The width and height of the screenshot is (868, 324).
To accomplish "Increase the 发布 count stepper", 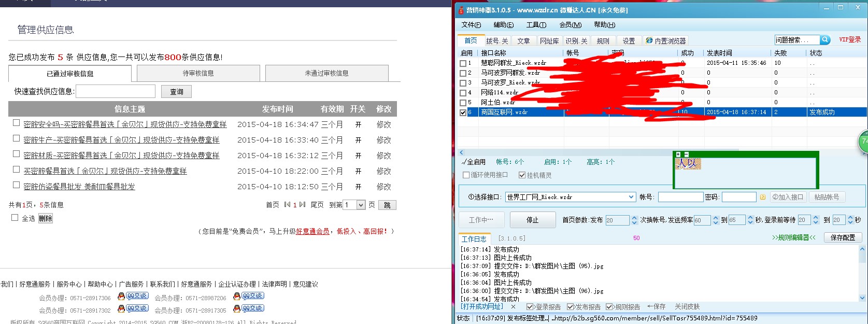I will click(x=634, y=218).
